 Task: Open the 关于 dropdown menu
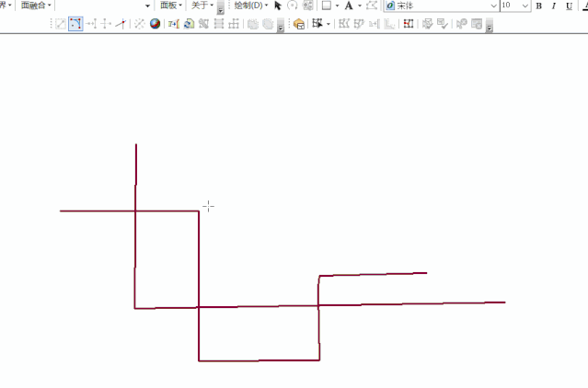tap(202, 6)
